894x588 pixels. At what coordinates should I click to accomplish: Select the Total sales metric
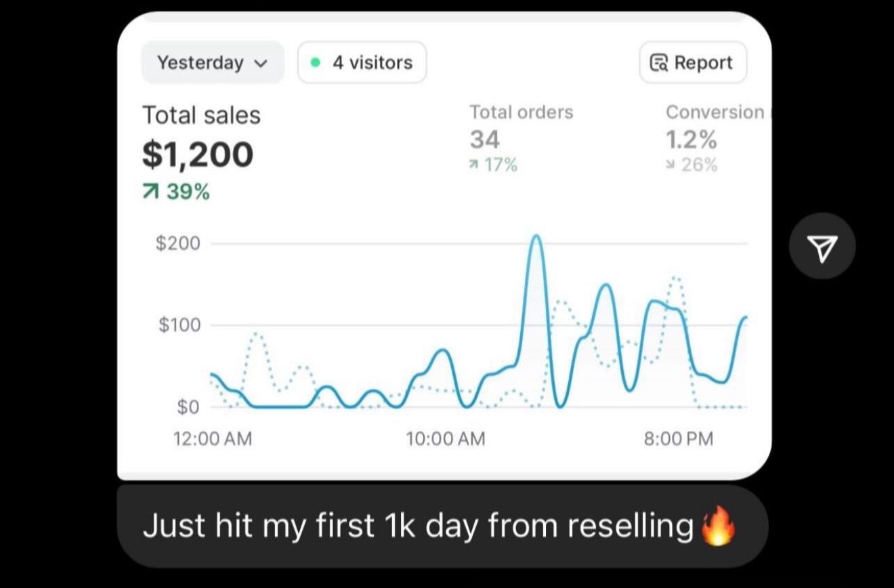pyautogui.click(x=201, y=115)
